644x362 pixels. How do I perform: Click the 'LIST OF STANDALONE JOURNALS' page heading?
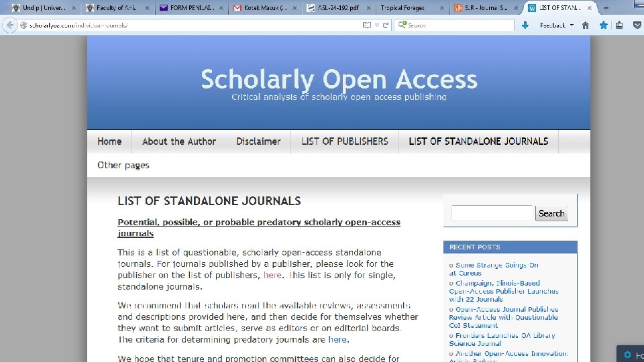coord(209,201)
